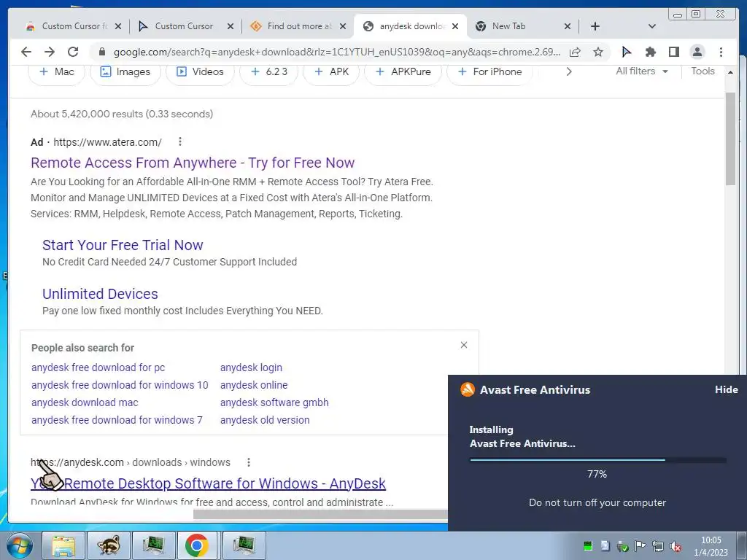The image size is (747, 560).
Task: Search 'anydesk free download for pc'
Action: tap(98, 367)
